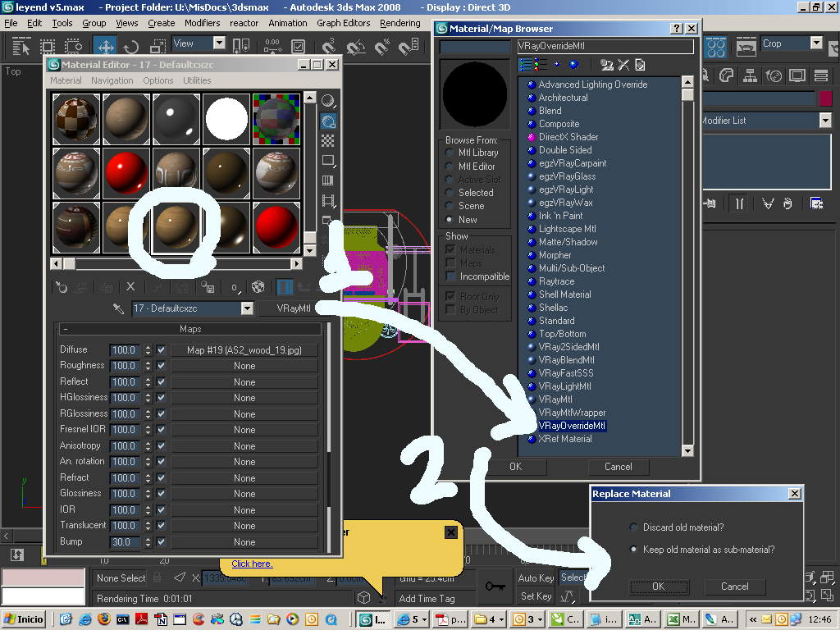The width and height of the screenshot is (840, 630).
Task: Click the Bump amount value field
Action: (126, 542)
